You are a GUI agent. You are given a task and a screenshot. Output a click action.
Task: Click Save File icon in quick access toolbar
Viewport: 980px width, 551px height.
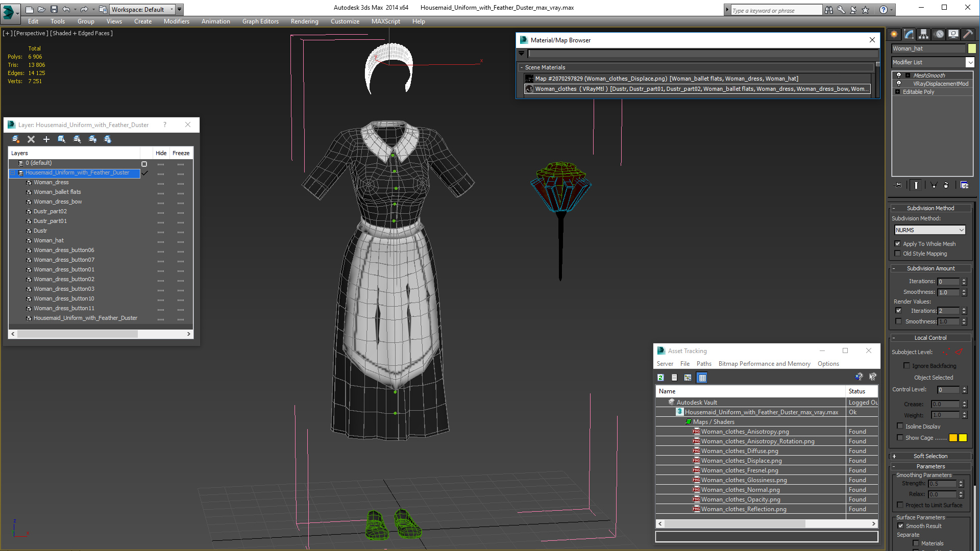point(54,9)
